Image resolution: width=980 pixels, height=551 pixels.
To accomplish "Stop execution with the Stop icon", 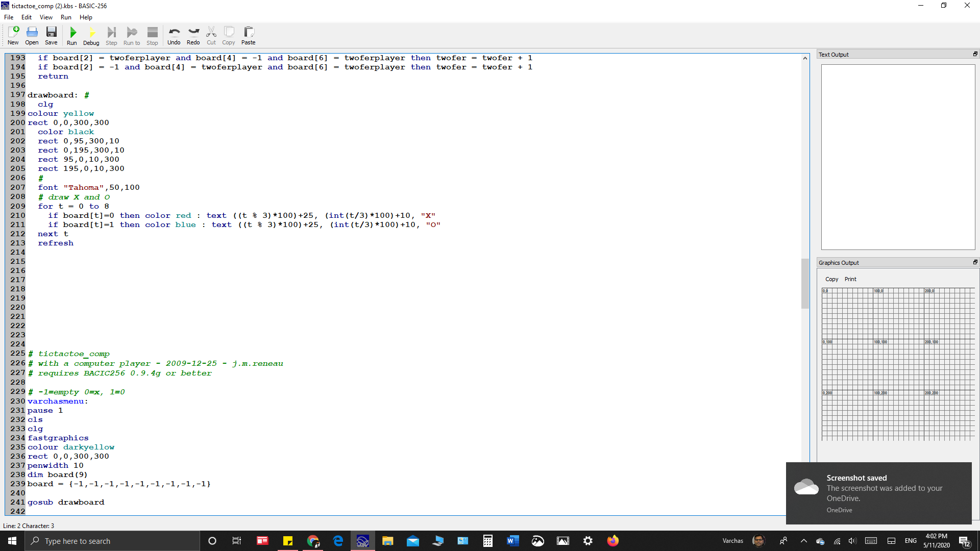I will 152,36.
